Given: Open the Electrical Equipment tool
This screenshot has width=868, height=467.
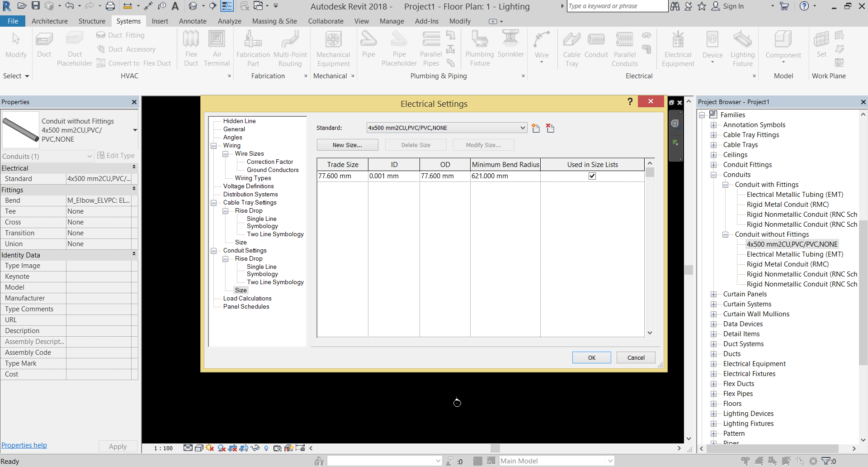Looking at the screenshot, I should click(678, 49).
